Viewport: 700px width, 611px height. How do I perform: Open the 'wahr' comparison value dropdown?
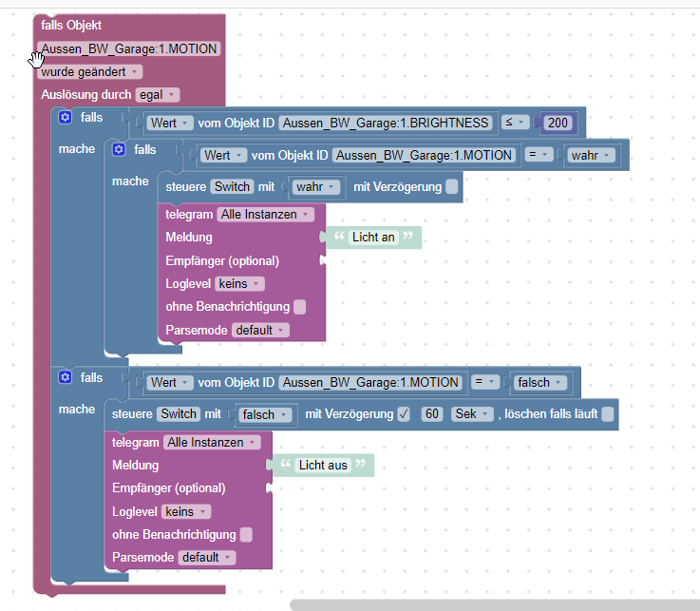pyautogui.click(x=591, y=156)
